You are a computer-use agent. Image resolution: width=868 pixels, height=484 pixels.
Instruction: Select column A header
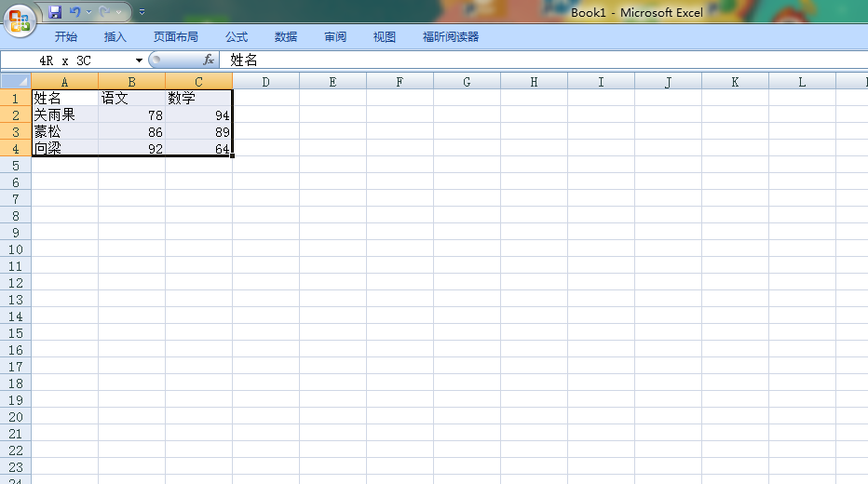tap(65, 83)
